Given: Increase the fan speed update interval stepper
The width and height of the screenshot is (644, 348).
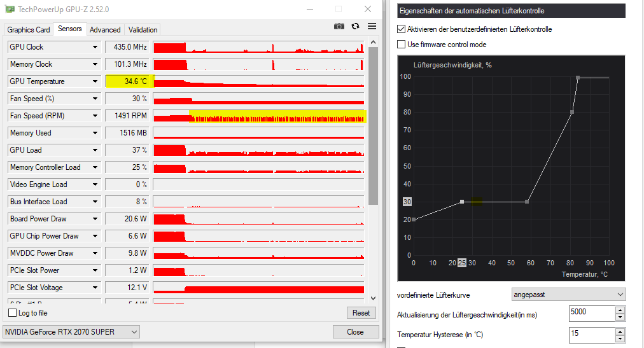Looking at the screenshot, I should click(620, 310).
